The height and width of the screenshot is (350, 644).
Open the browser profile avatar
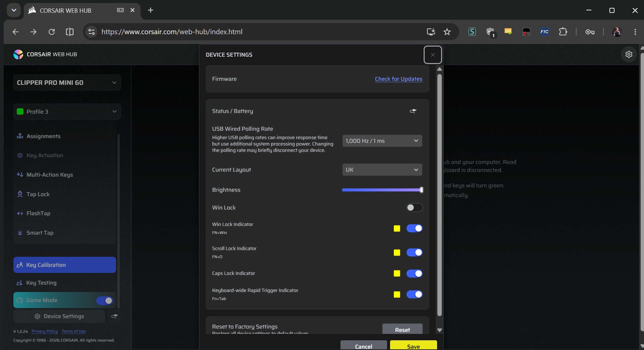pos(617,32)
